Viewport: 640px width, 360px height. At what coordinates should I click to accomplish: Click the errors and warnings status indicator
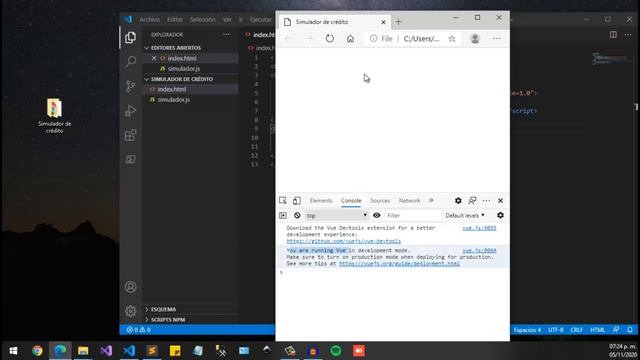pyautogui.click(x=138, y=330)
